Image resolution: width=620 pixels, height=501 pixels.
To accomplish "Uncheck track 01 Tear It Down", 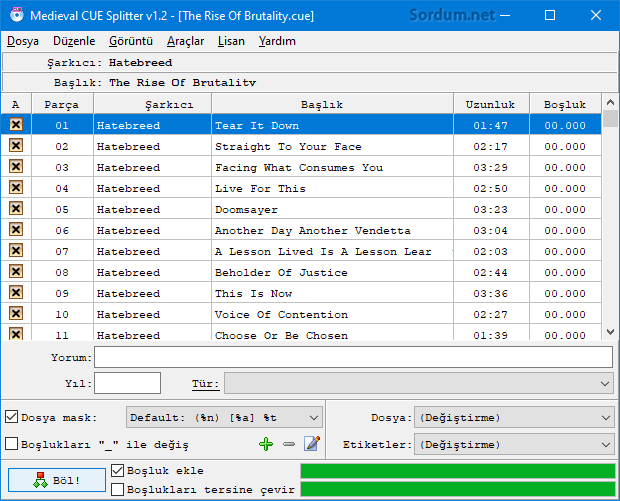I will [16, 125].
